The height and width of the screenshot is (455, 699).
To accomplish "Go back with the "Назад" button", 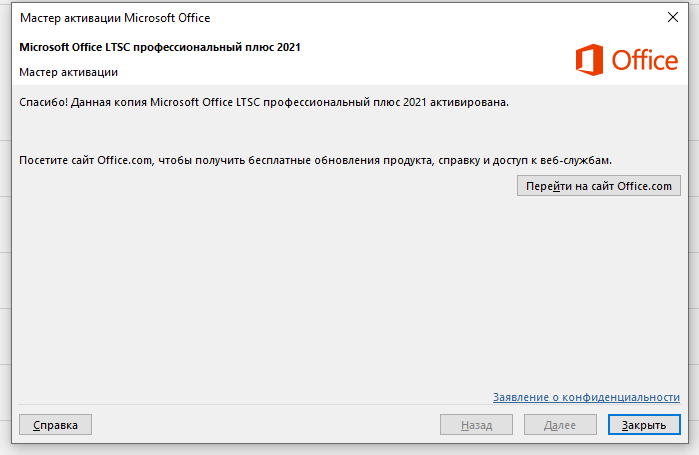I will 476,425.
